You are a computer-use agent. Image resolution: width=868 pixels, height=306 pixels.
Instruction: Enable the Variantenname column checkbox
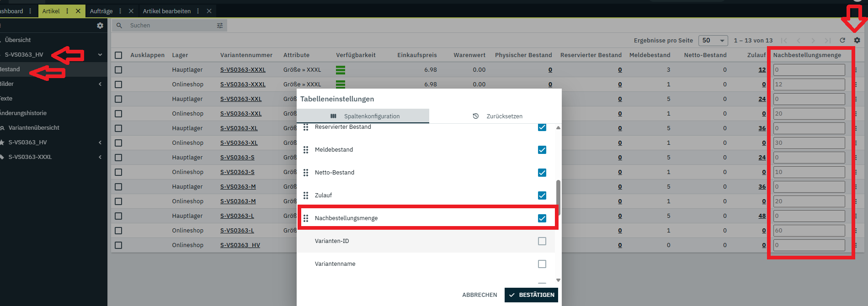(542, 264)
